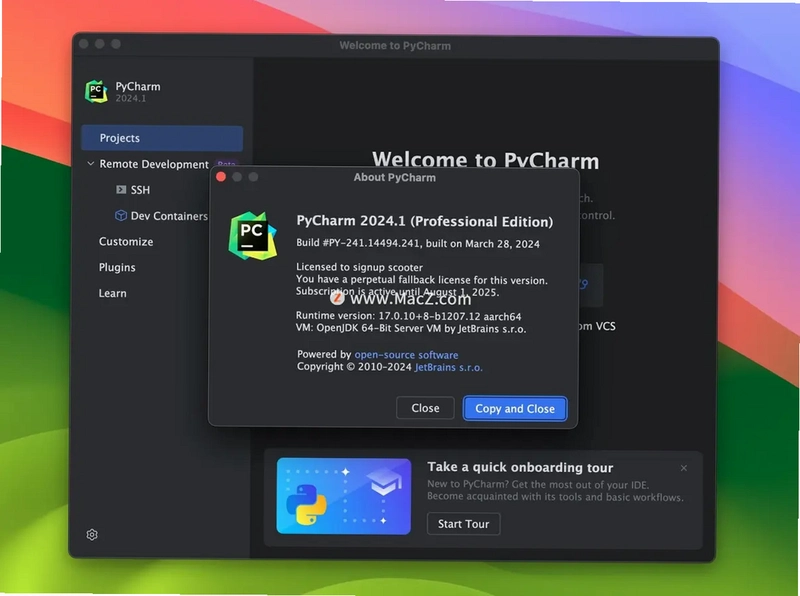The image size is (800, 596).
Task: Click the 'VM: OpenJDK 64-Bit Server VM' line
Action: click(411, 329)
